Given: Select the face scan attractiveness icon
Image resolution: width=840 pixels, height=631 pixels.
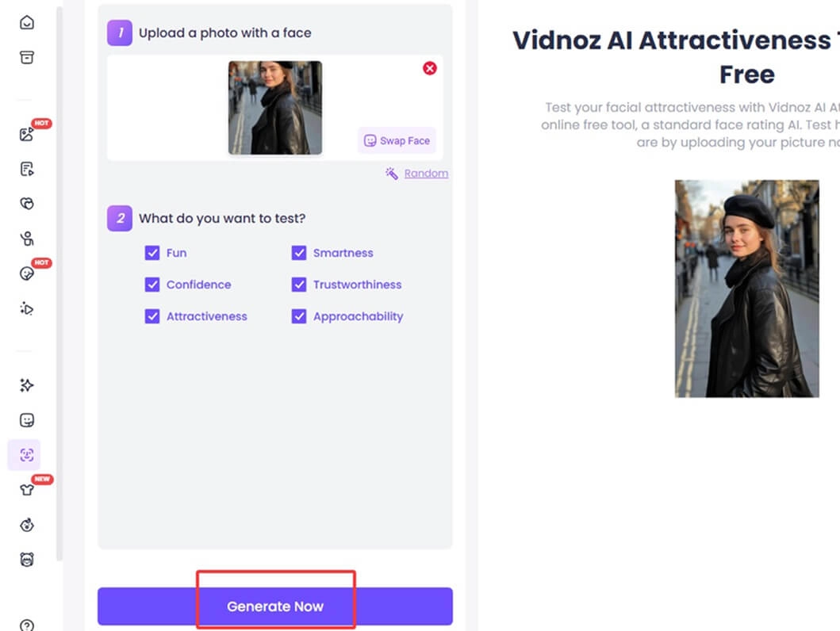Looking at the screenshot, I should [27, 455].
